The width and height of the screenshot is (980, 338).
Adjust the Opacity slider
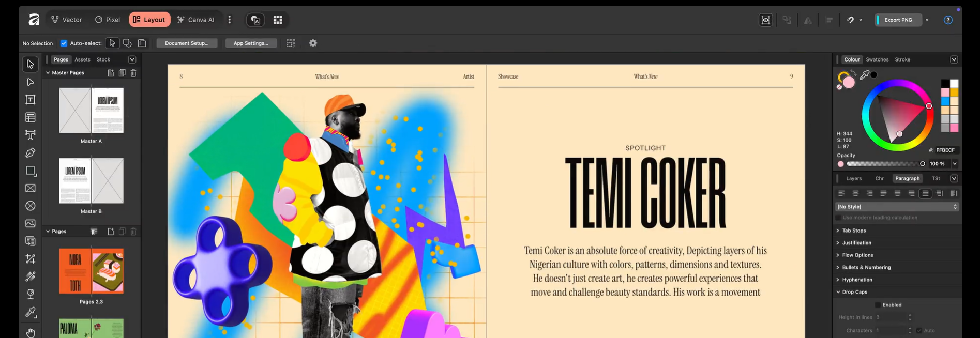point(885,164)
